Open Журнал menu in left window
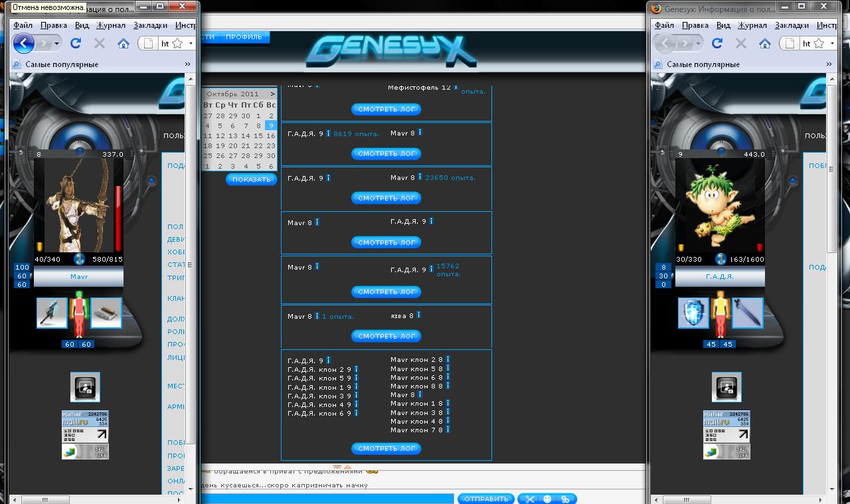The height and width of the screenshot is (504, 850). coord(111,25)
